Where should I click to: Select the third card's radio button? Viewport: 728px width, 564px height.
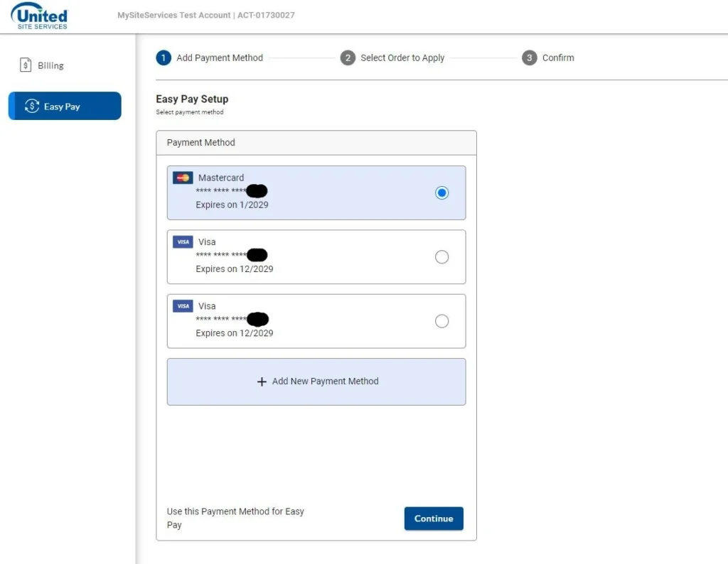point(442,321)
